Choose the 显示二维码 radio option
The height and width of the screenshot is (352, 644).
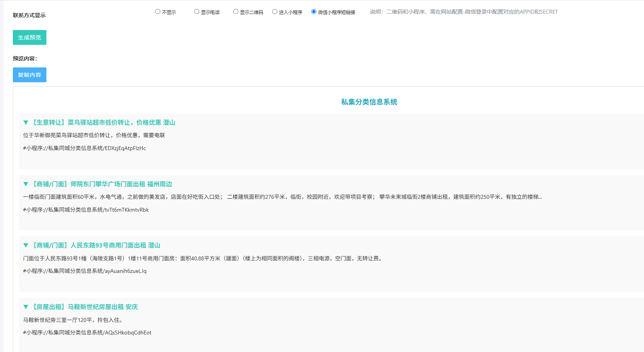(236, 12)
